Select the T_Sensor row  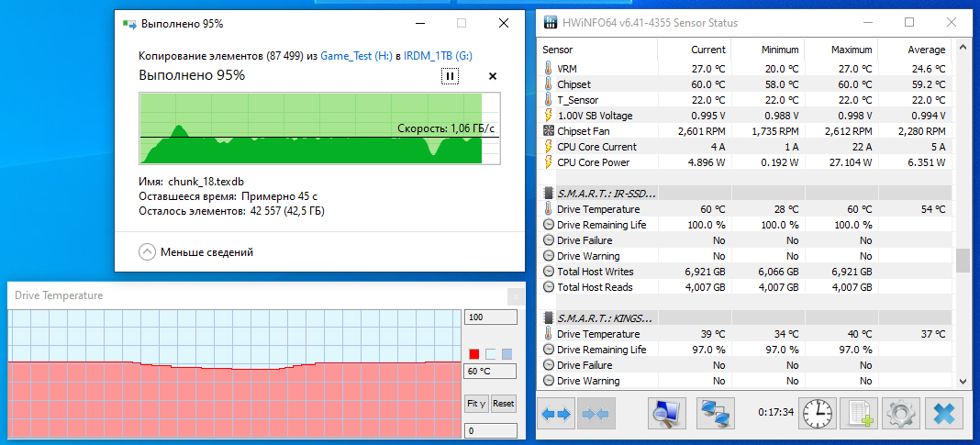746,100
